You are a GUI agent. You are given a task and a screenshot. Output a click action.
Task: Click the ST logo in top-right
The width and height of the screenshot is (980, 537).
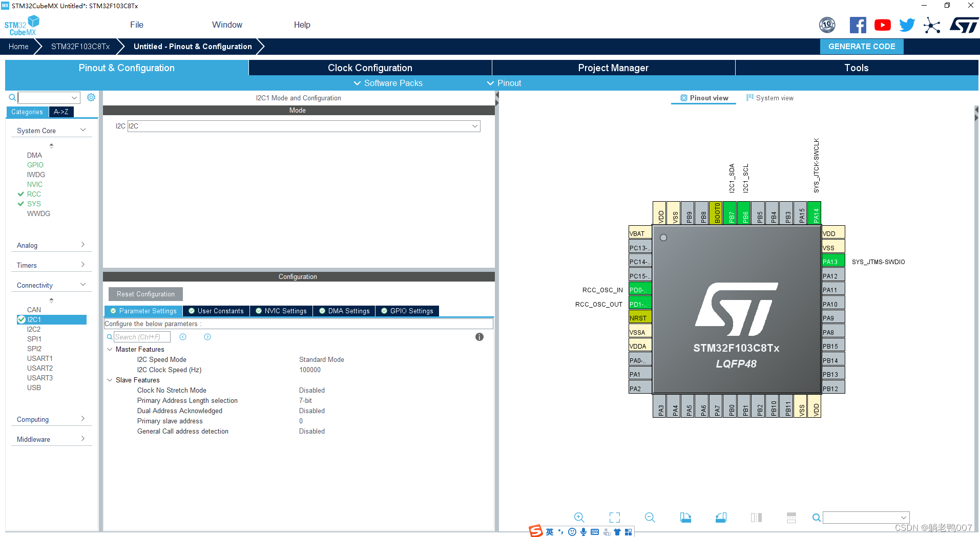point(964,25)
